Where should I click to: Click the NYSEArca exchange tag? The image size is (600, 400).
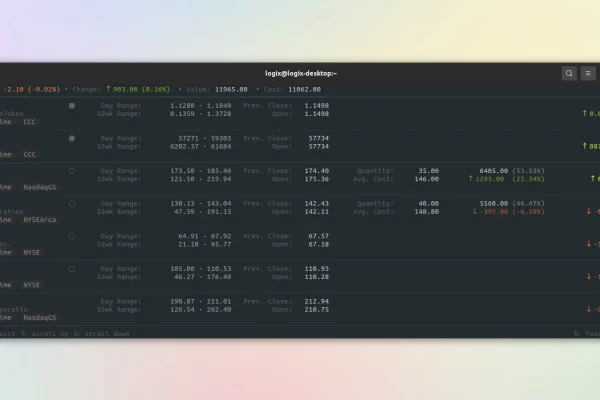[x=40, y=220]
